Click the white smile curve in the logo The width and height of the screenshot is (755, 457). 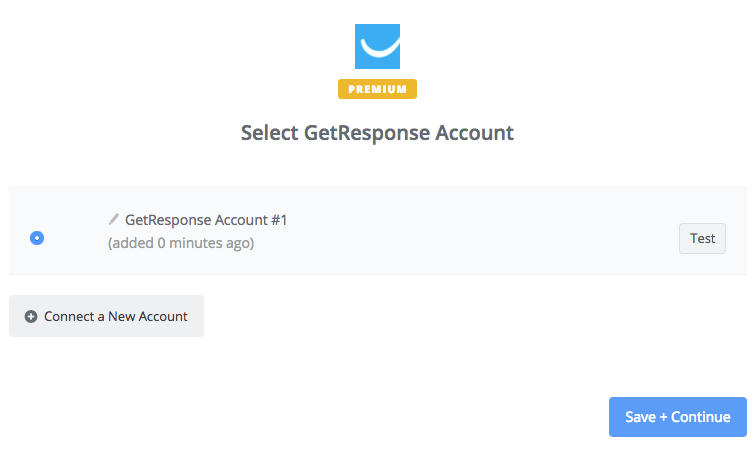(x=379, y=50)
